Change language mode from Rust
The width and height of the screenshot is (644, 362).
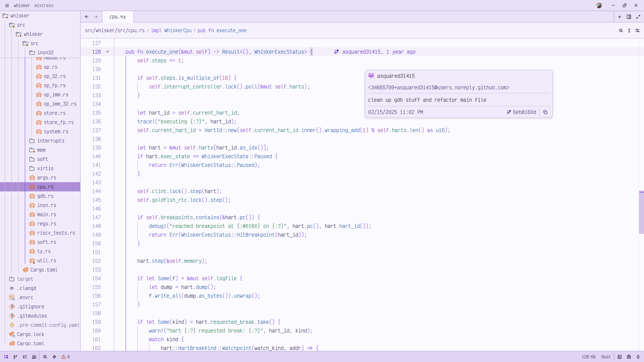click(606, 357)
